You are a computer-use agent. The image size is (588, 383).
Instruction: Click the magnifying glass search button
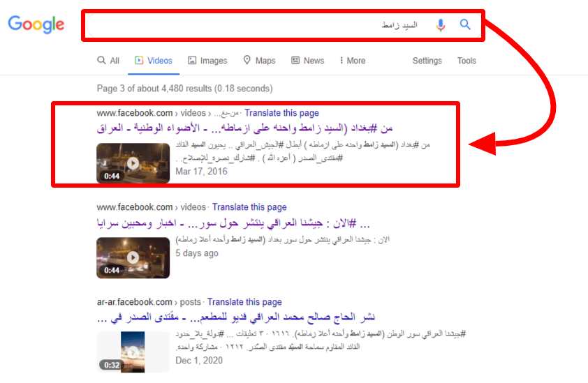click(465, 25)
